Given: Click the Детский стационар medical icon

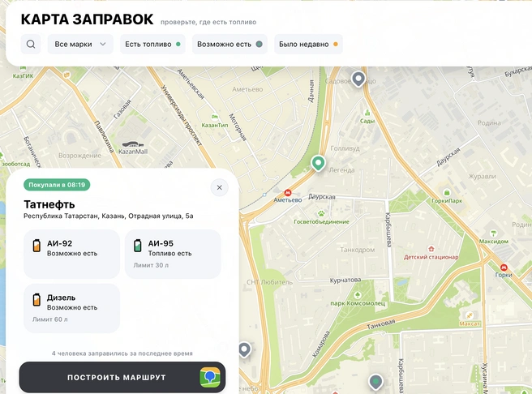Looking at the screenshot, I should click(x=431, y=249).
